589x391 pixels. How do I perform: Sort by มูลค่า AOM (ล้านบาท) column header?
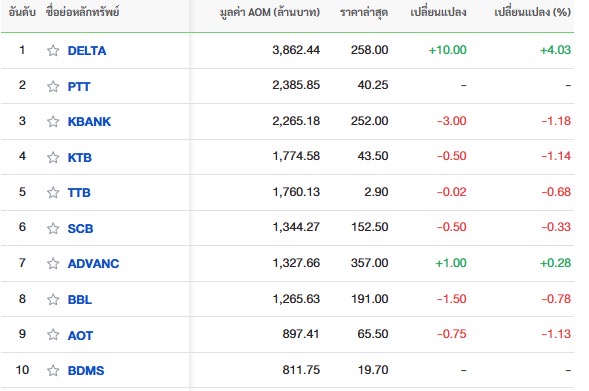270,12
